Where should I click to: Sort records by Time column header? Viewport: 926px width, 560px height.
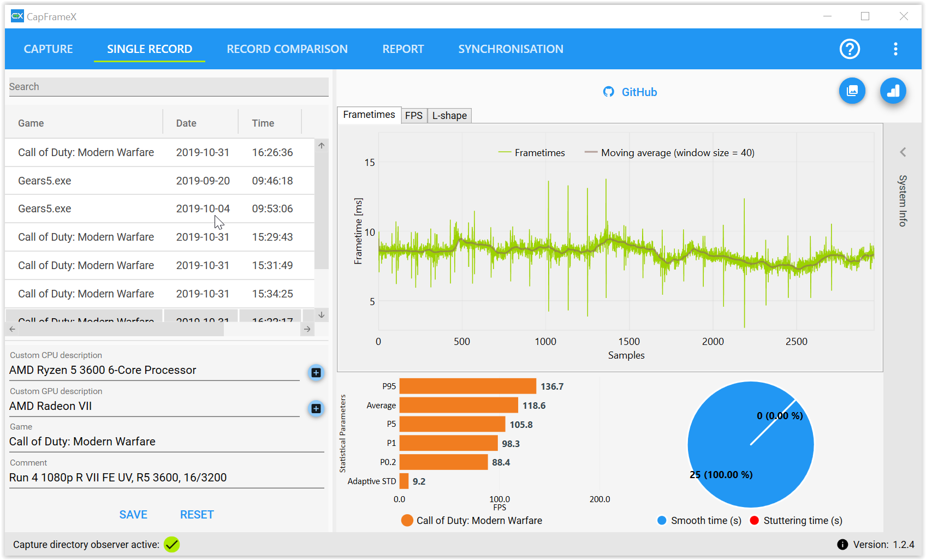click(270, 123)
